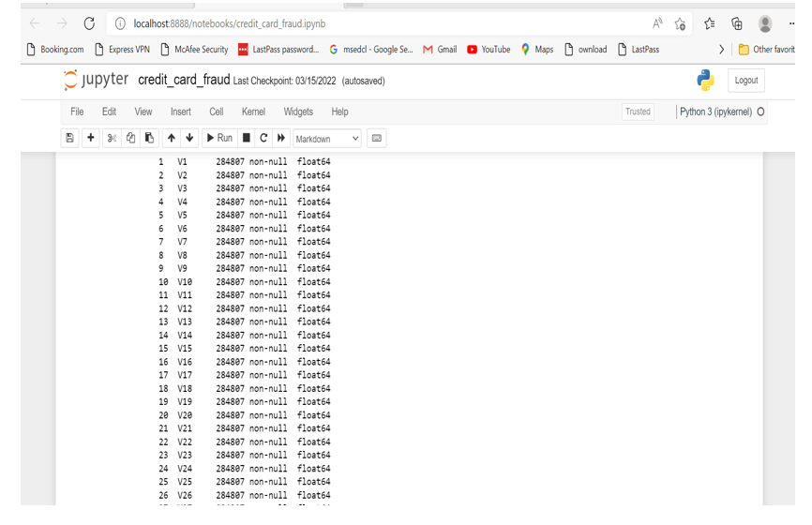Run the current cell

[219, 138]
